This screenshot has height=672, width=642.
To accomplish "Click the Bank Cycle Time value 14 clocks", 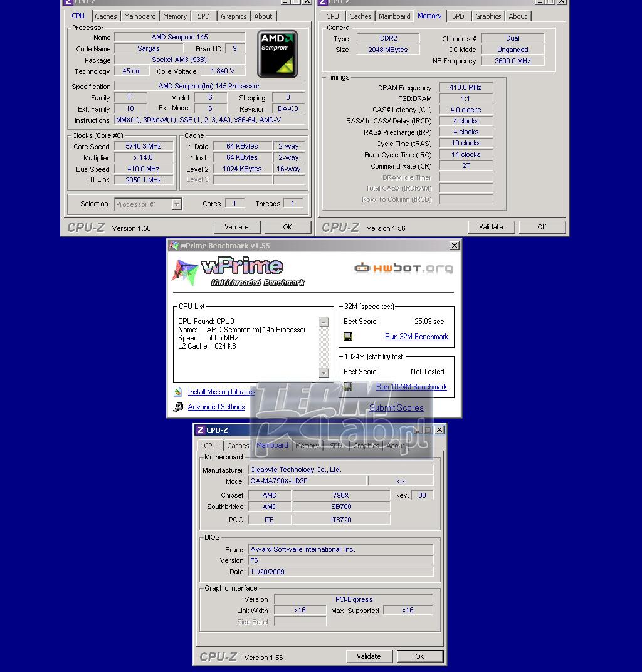I will coord(466,155).
